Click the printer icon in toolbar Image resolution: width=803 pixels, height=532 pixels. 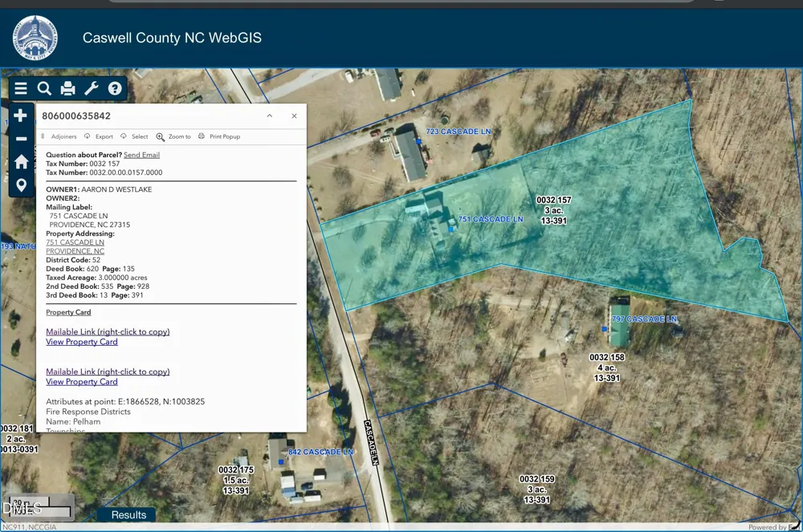click(67, 88)
